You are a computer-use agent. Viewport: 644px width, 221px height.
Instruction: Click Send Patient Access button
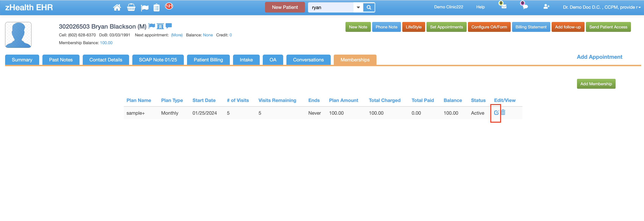(608, 27)
